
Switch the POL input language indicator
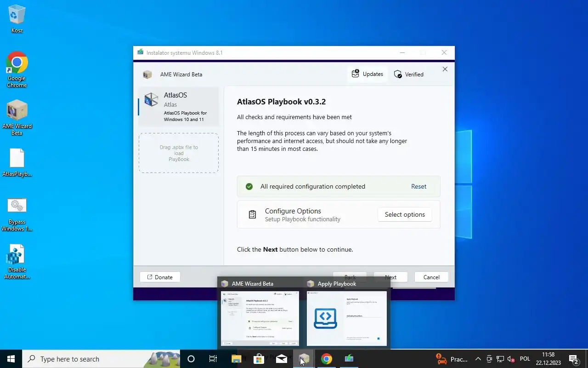pyautogui.click(x=525, y=359)
